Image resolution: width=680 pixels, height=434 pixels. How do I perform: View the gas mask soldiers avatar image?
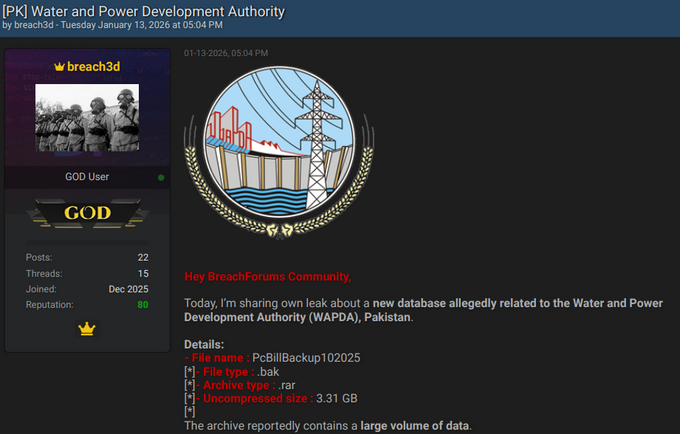(x=87, y=117)
